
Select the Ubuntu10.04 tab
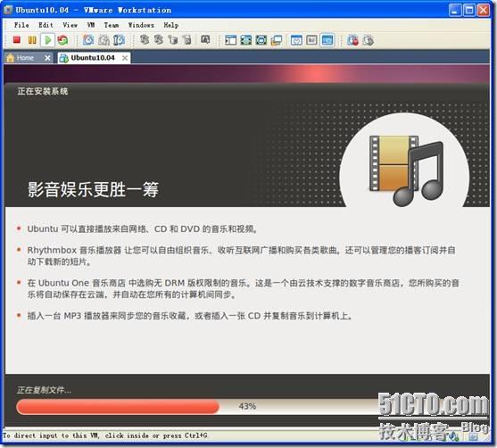tap(93, 58)
